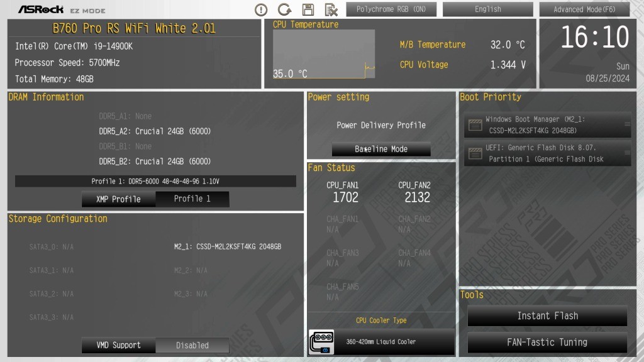Click the date 08/25/2024
This screenshot has width=644, height=362.
[x=608, y=79]
